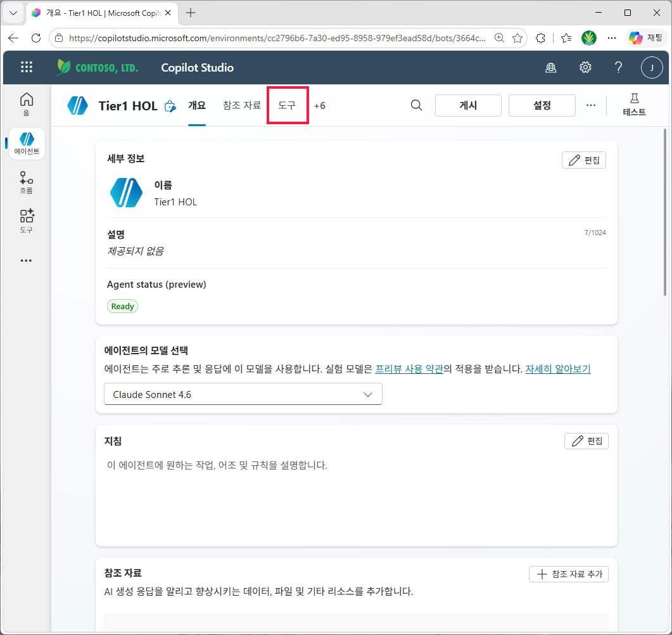Open the Test (테스트) flask panel
The height and width of the screenshot is (635, 672).
click(x=634, y=105)
